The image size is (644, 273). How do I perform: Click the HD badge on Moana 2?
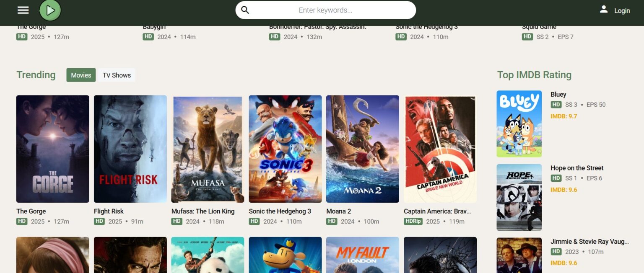point(332,221)
